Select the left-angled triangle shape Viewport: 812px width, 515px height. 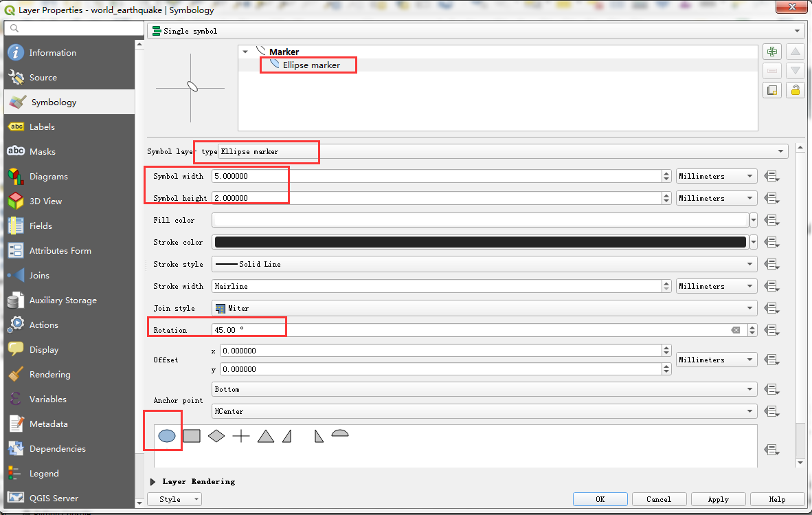point(319,436)
